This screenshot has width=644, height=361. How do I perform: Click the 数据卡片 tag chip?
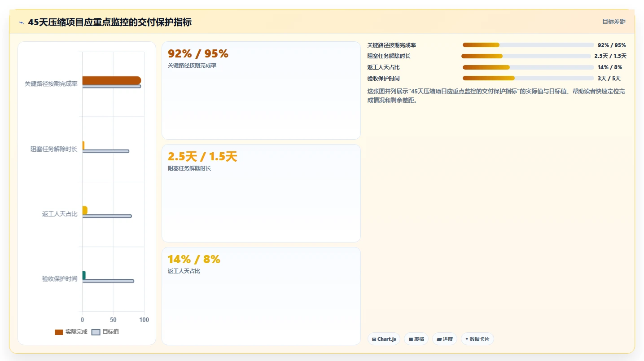click(x=478, y=339)
